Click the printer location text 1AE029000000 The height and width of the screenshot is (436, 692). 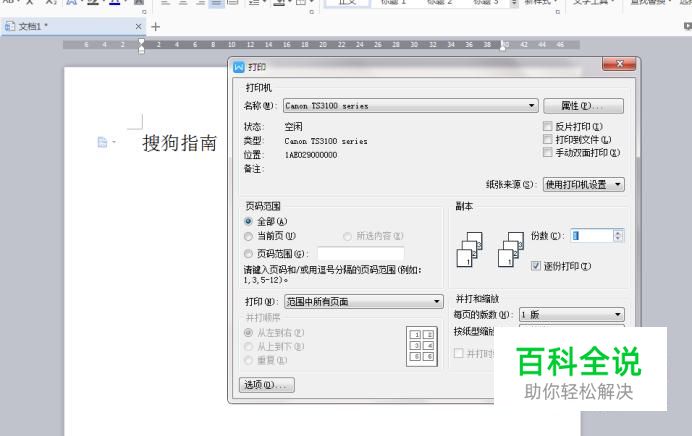click(311, 155)
